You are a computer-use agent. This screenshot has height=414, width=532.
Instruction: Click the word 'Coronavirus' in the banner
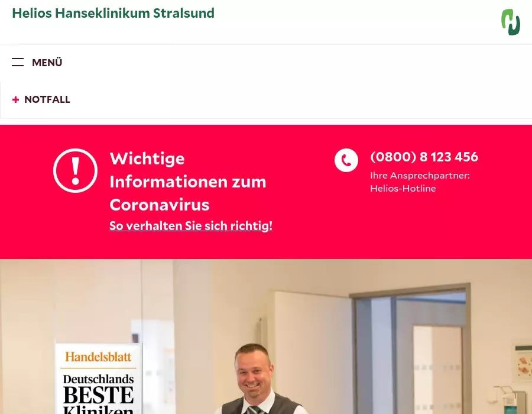(160, 205)
